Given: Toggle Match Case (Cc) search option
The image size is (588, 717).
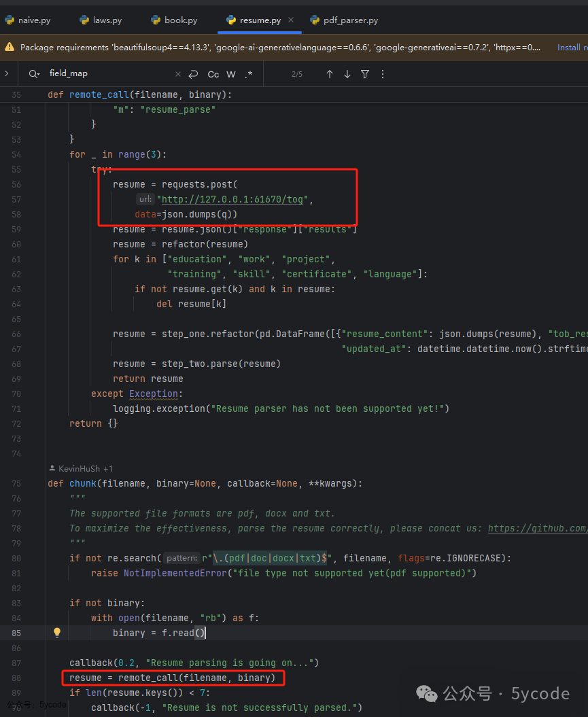Looking at the screenshot, I should (213, 75).
